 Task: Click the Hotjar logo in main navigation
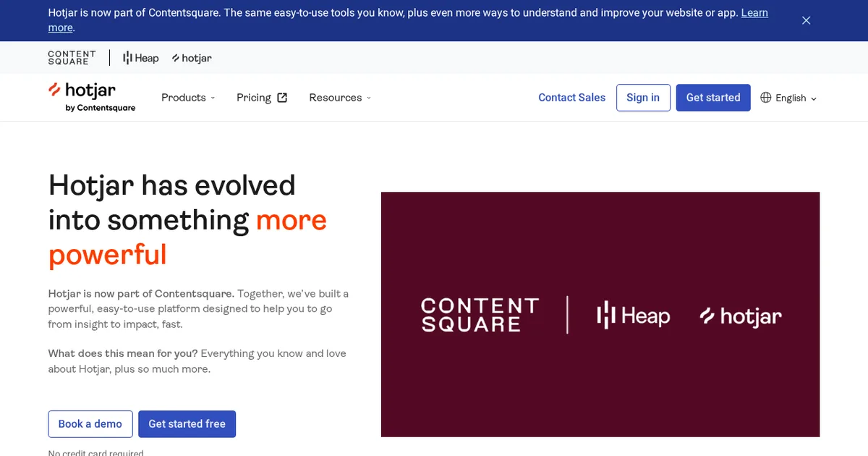coord(91,97)
